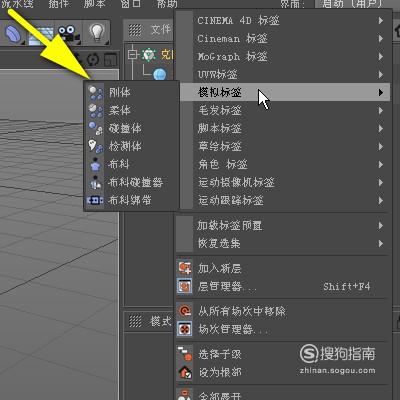Select the 克隆 object name in tree
The image size is (400, 400).
167,54
